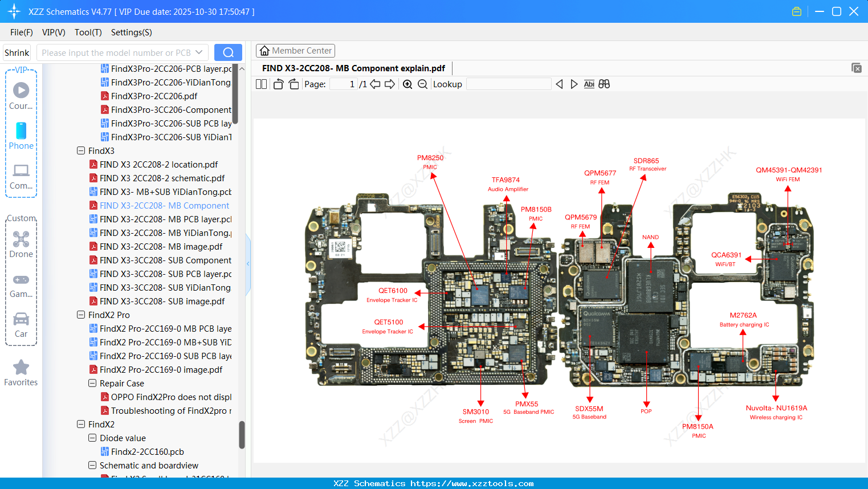Zoom in using the magnifier plus icon

point(407,84)
